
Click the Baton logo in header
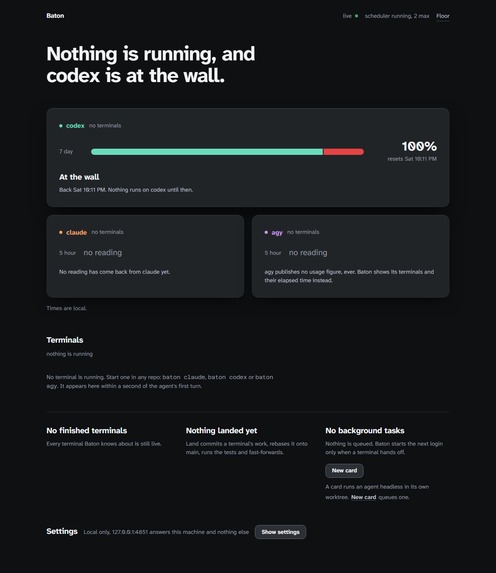click(x=55, y=16)
